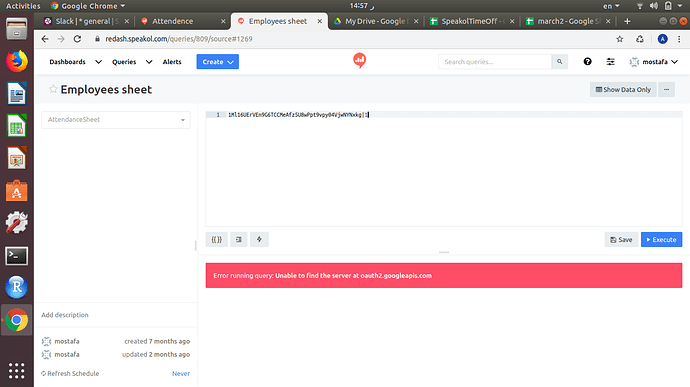Open the R application in the dock
This screenshot has width=690, height=387.
[16, 287]
